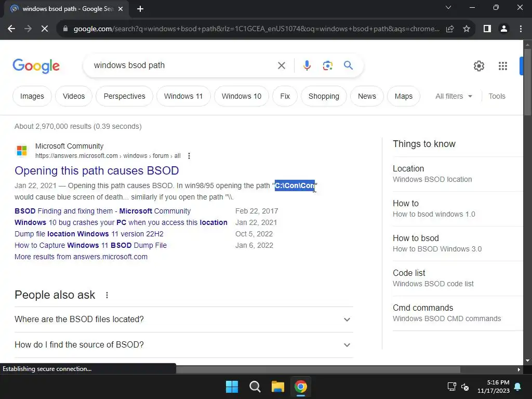Open the All filters dropdown
Viewport: 532px width, 399px height.
pos(454,96)
